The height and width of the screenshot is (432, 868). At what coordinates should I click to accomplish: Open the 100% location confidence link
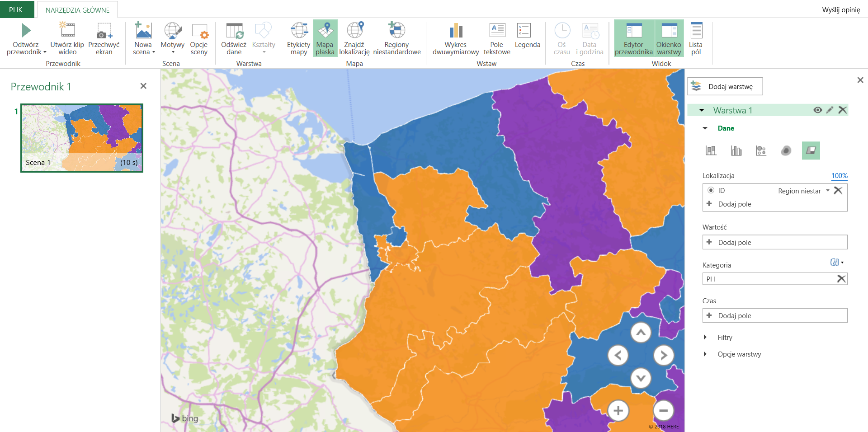click(839, 176)
